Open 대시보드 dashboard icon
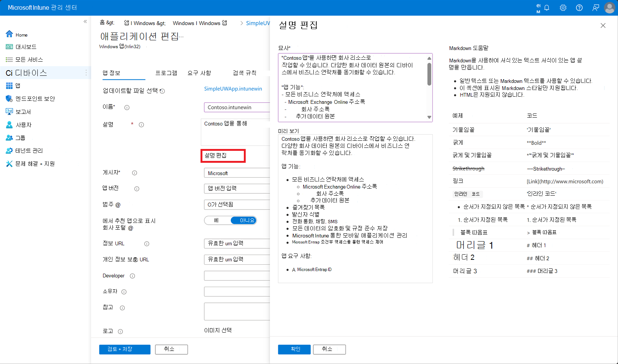This screenshot has height=364, width=618. pos(9,47)
